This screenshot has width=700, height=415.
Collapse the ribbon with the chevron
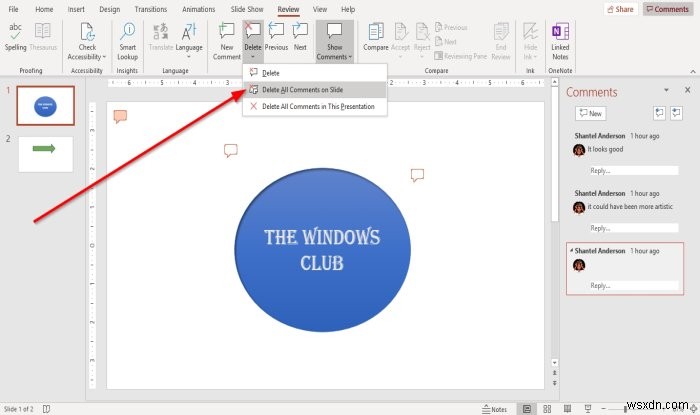point(693,71)
